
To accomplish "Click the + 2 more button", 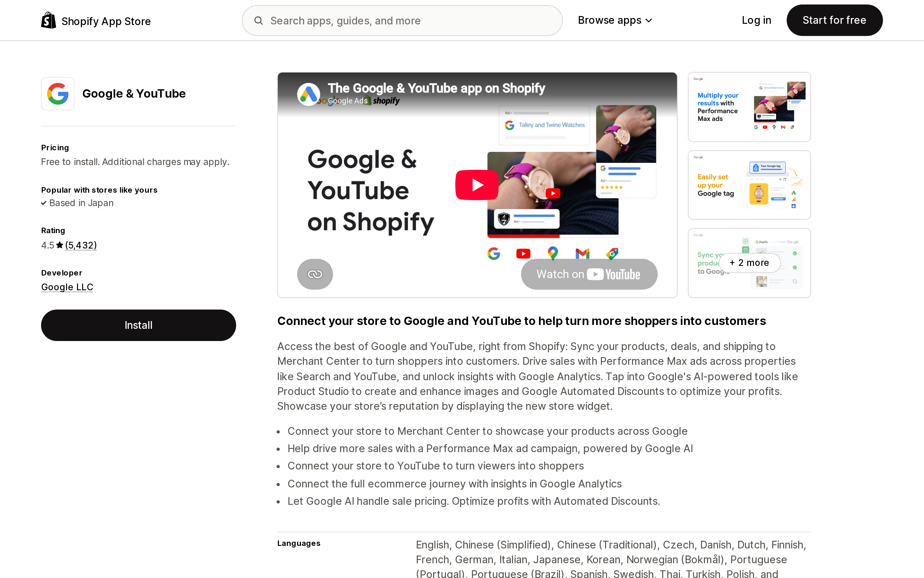I will (749, 263).
